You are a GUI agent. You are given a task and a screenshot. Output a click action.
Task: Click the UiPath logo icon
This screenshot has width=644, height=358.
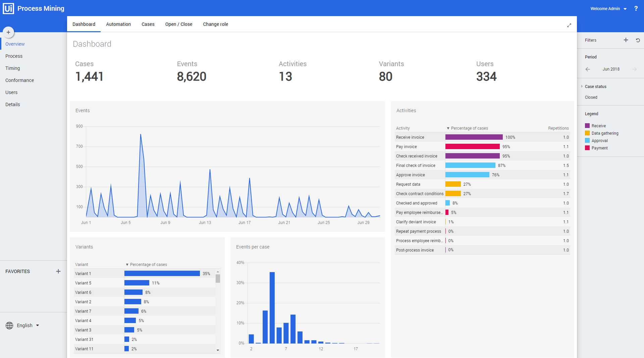click(8, 8)
